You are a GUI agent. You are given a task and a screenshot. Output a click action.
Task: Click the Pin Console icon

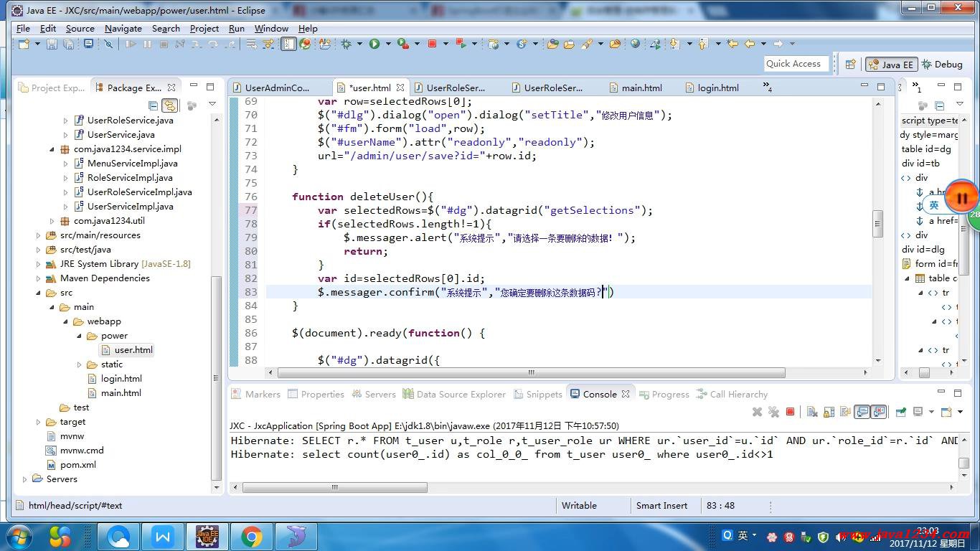coord(901,412)
